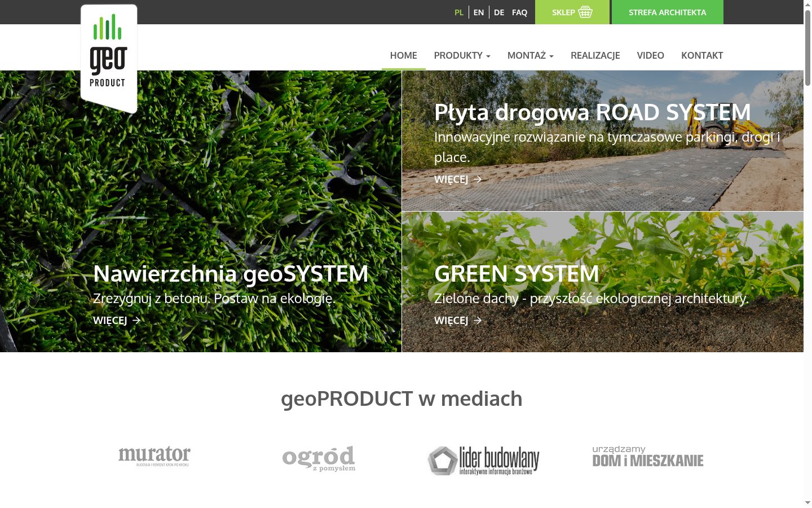
Task: Switch language to DE
Action: pyautogui.click(x=499, y=12)
